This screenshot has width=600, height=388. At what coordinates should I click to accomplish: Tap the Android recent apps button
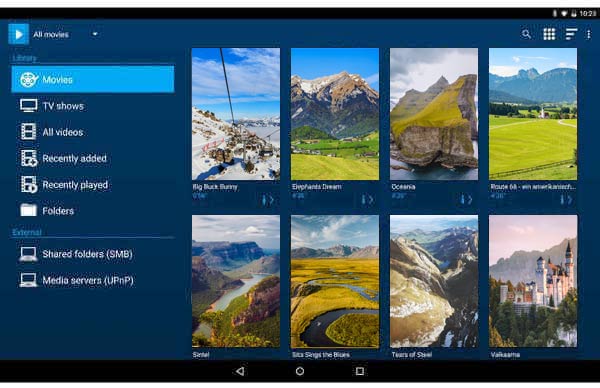point(360,371)
